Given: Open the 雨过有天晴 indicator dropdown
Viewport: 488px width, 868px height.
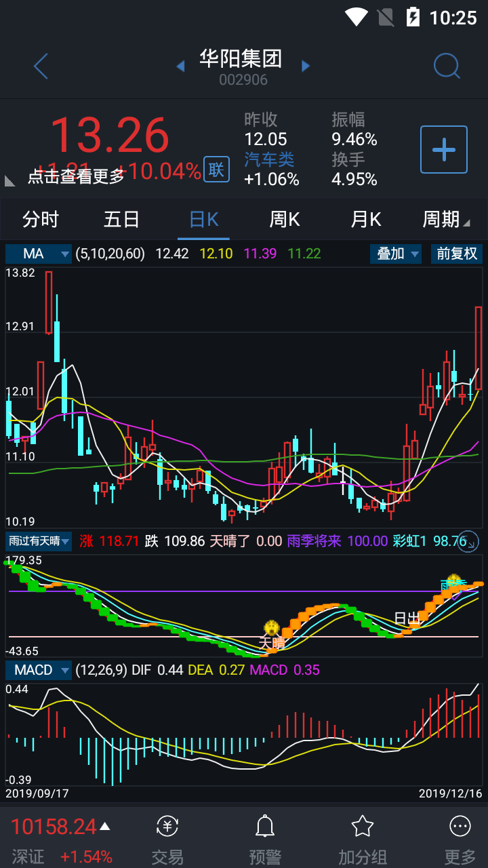Looking at the screenshot, I should click(39, 541).
